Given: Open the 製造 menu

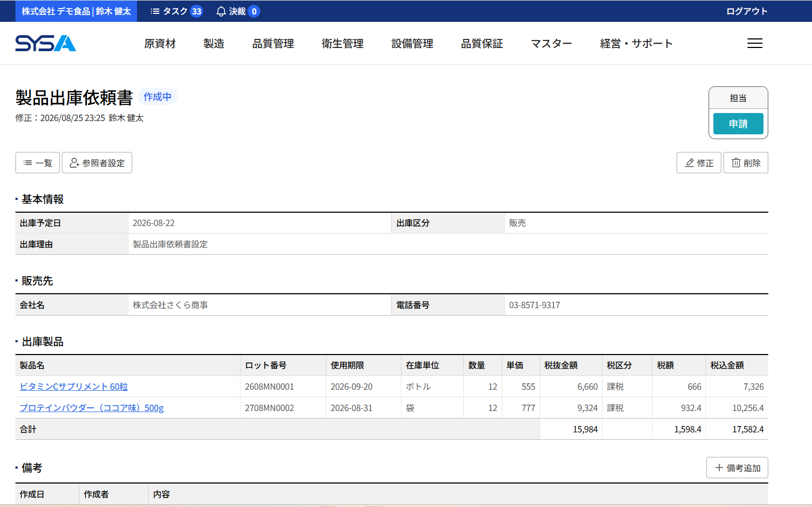Looking at the screenshot, I should tap(214, 44).
